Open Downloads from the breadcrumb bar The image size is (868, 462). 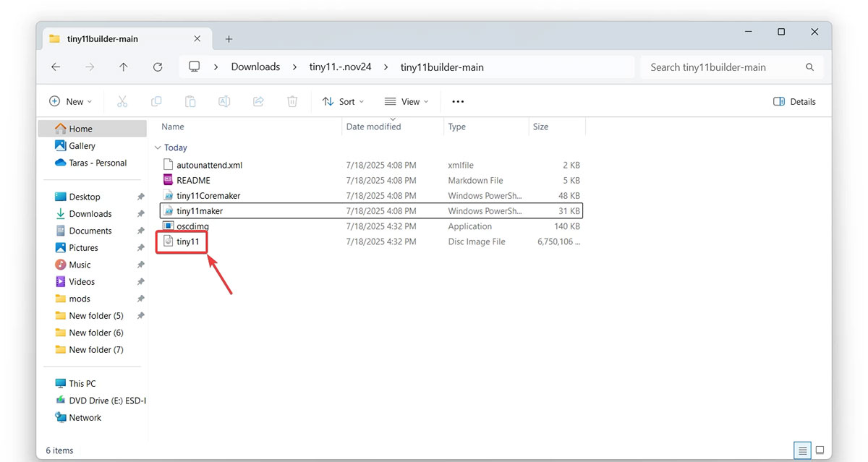[255, 67]
